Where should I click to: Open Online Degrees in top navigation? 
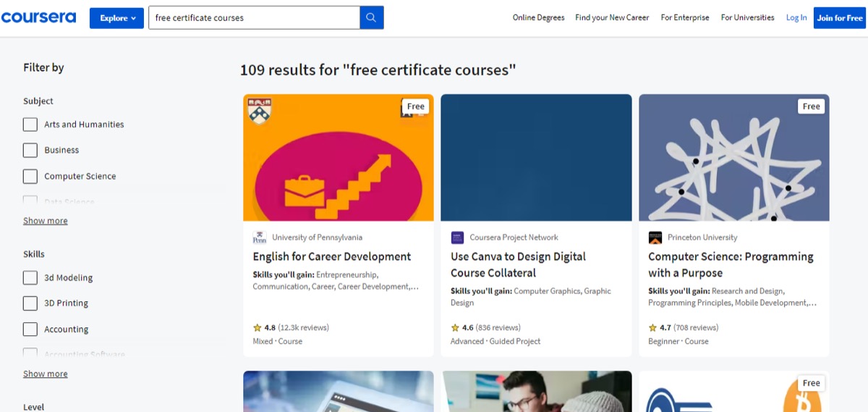pos(538,17)
